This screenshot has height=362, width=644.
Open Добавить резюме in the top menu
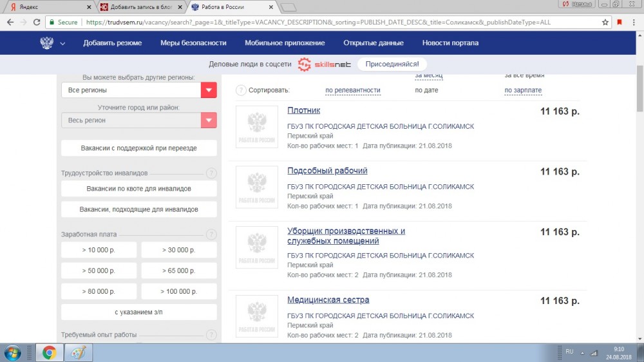(x=112, y=43)
